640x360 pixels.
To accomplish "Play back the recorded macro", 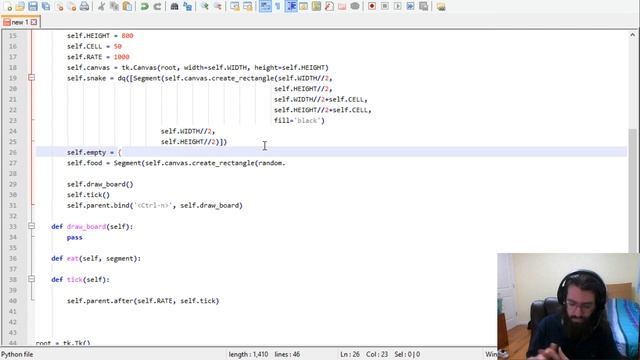I will (398, 6).
